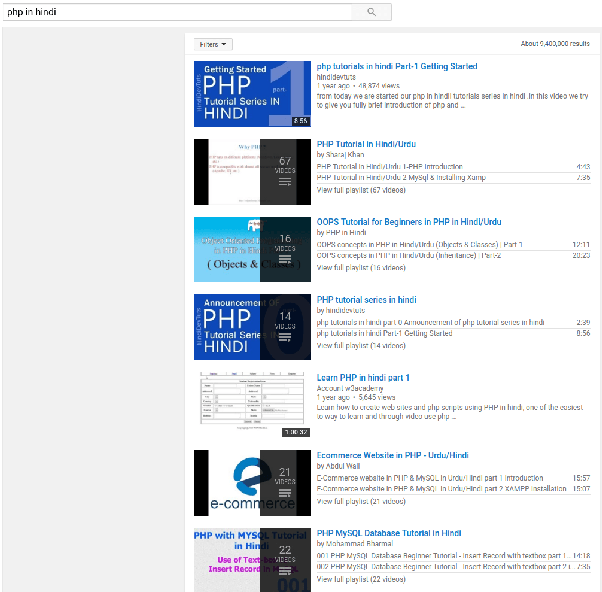
Task: Click the e-commerce 21 videos thumbnail
Action: pos(252,483)
